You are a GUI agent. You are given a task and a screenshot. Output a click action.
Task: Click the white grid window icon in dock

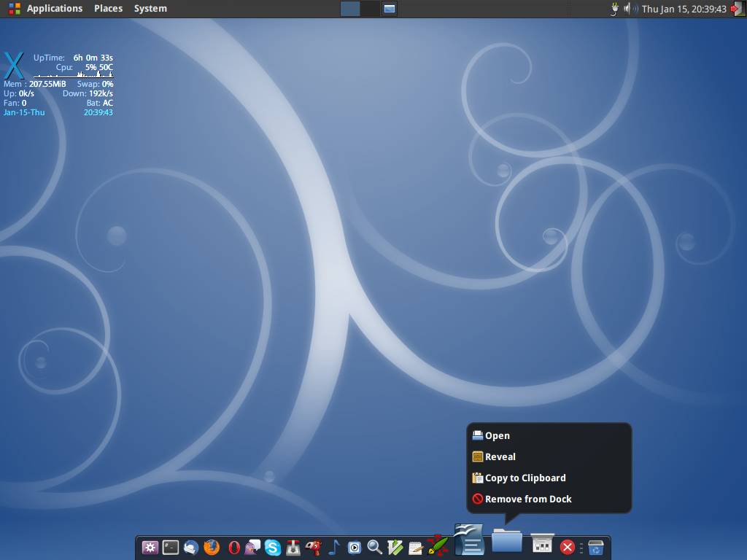pyautogui.click(x=542, y=543)
